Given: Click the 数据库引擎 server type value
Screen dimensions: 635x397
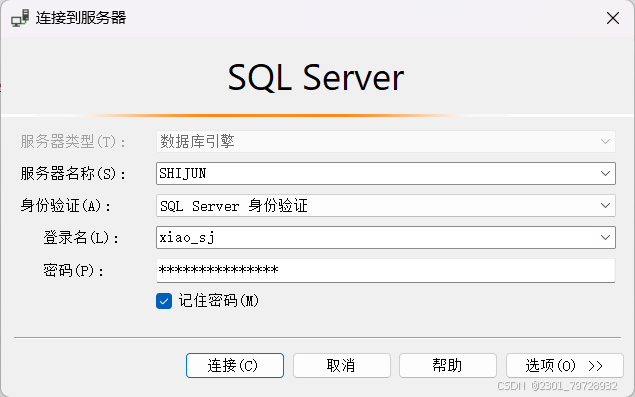Looking at the screenshot, I should point(197,141).
